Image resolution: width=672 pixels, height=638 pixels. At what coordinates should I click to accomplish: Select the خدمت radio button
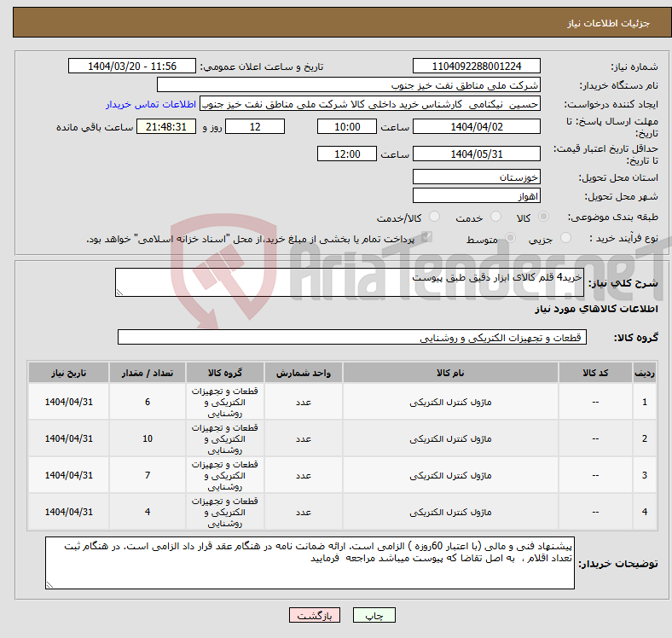[495, 217]
